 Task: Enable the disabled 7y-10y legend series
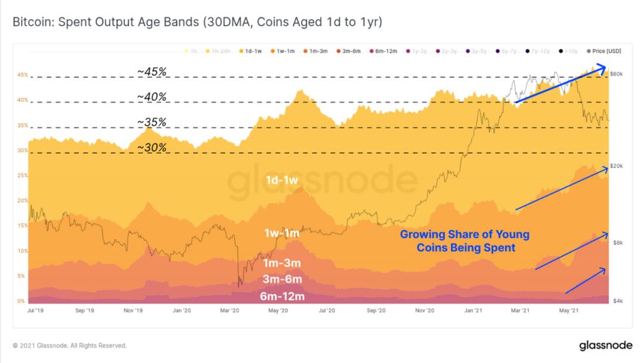537,51
